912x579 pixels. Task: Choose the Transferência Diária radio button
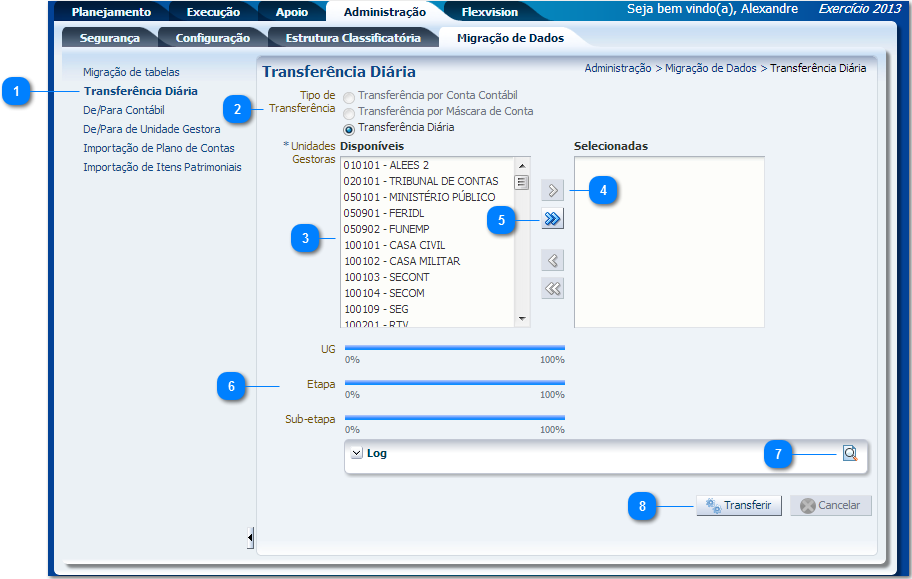point(349,129)
